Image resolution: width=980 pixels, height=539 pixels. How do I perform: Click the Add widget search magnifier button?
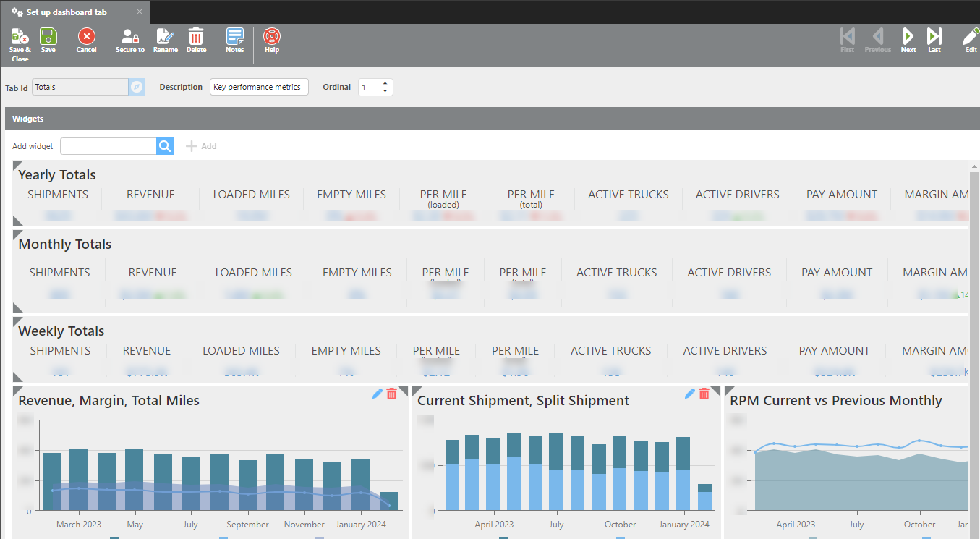[x=165, y=146]
